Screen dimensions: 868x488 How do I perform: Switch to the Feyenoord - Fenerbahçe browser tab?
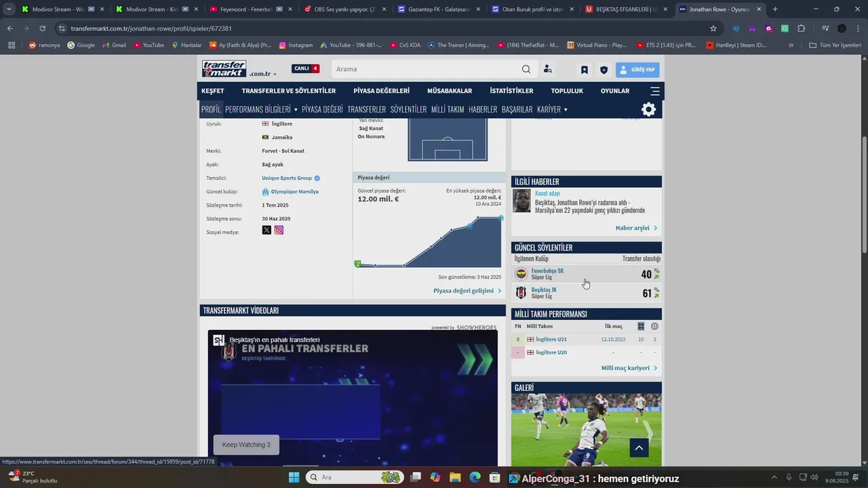[245, 9]
